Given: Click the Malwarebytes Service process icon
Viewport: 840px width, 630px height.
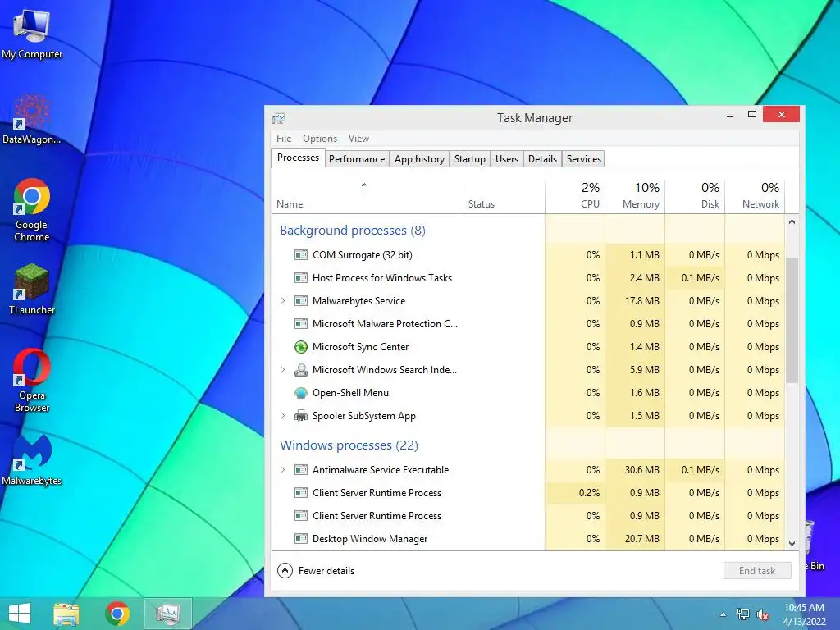Looking at the screenshot, I should (x=301, y=301).
